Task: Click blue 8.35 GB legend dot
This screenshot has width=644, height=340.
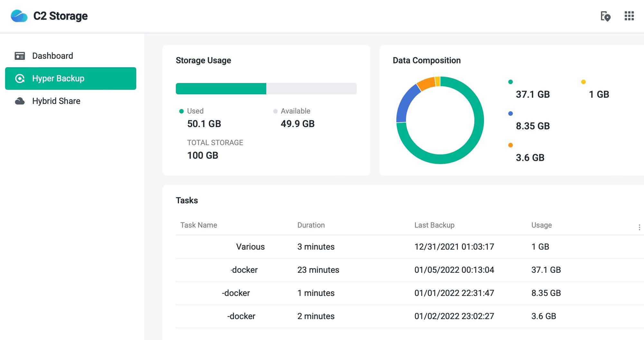Action: [510, 114]
